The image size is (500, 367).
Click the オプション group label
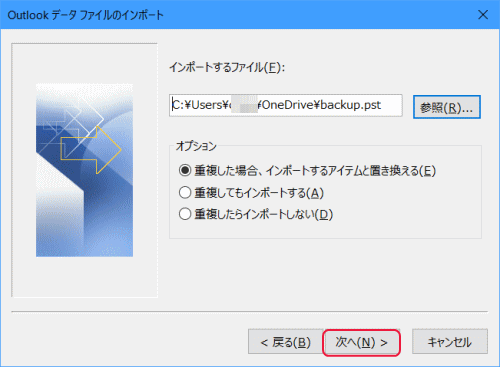point(196,146)
